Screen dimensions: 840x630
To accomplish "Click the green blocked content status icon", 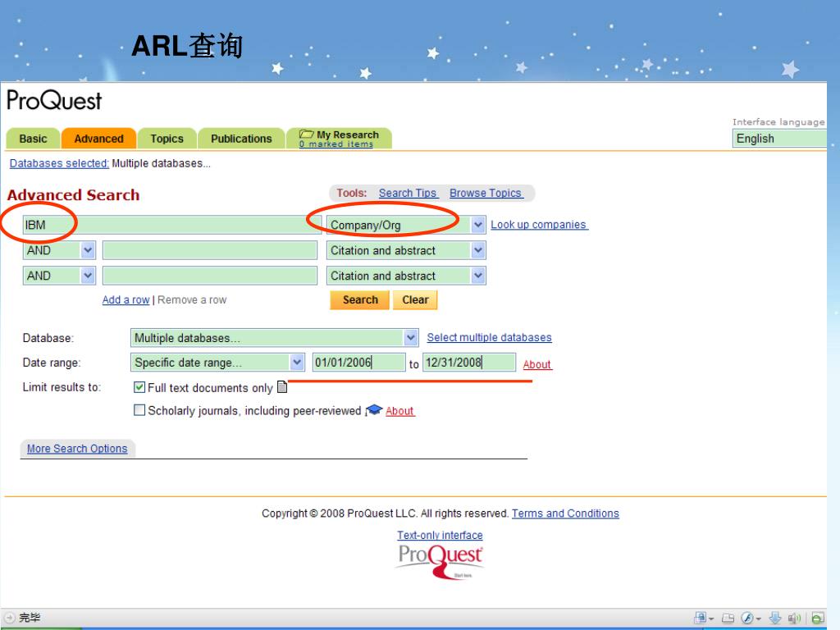I will click(818, 618).
